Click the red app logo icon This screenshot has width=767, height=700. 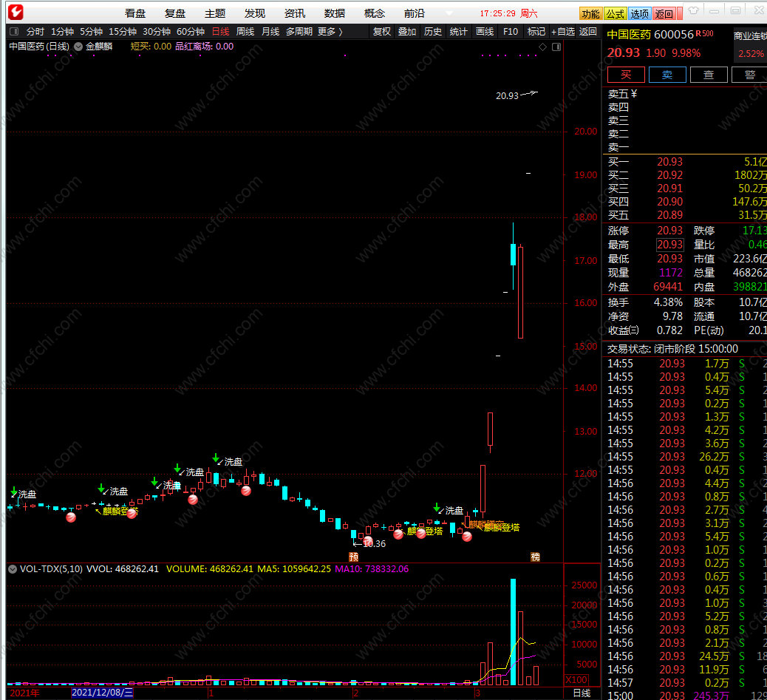point(16,12)
